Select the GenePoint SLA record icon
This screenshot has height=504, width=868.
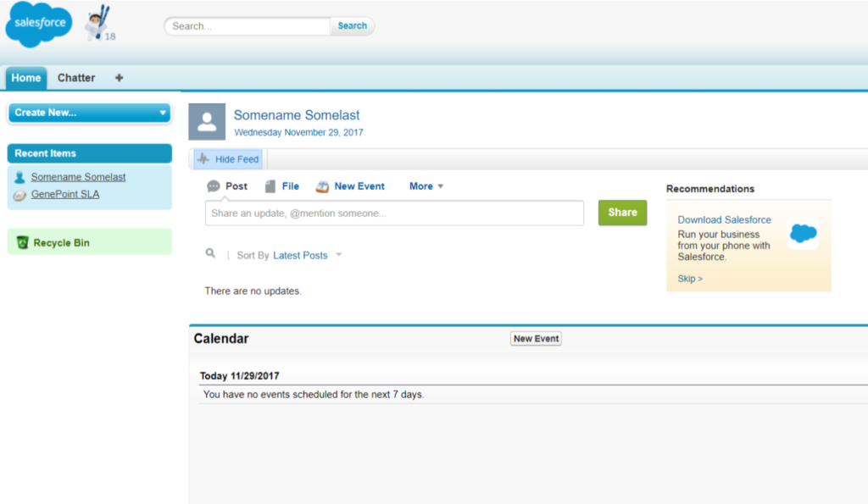19,193
